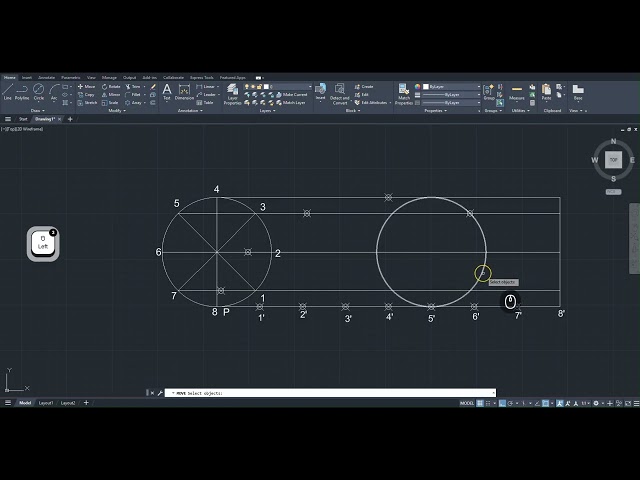The height and width of the screenshot is (480, 640).
Task: Click the Stretch tool
Action: 87,103
